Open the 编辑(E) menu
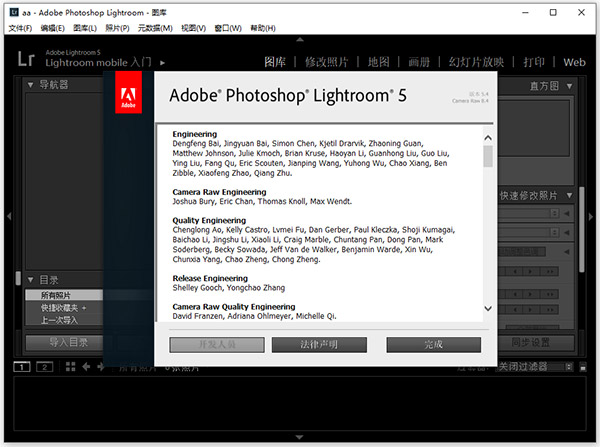The height and width of the screenshot is (447, 600). pyautogui.click(x=53, y=28)
